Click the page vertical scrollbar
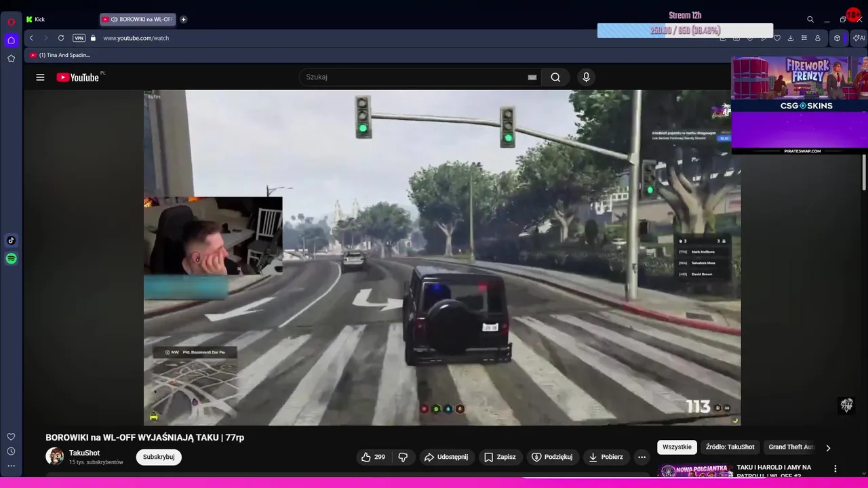The width and height of the screenshot is (868, 488). point(864,173)
